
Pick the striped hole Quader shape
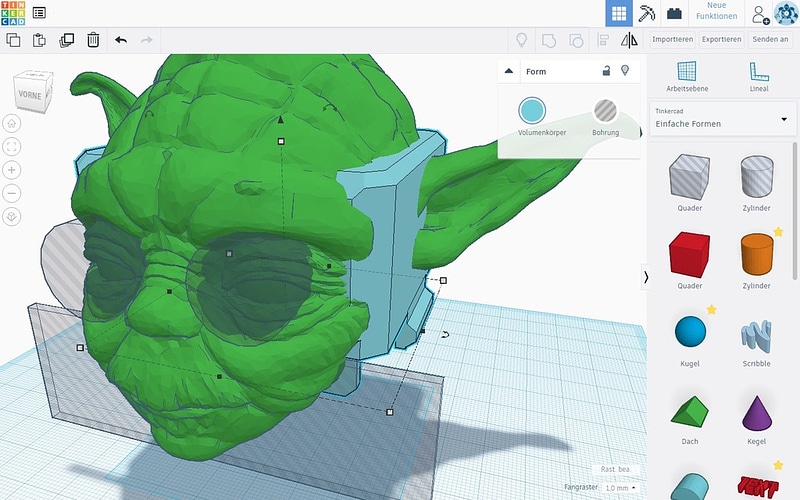pos(689,177)
